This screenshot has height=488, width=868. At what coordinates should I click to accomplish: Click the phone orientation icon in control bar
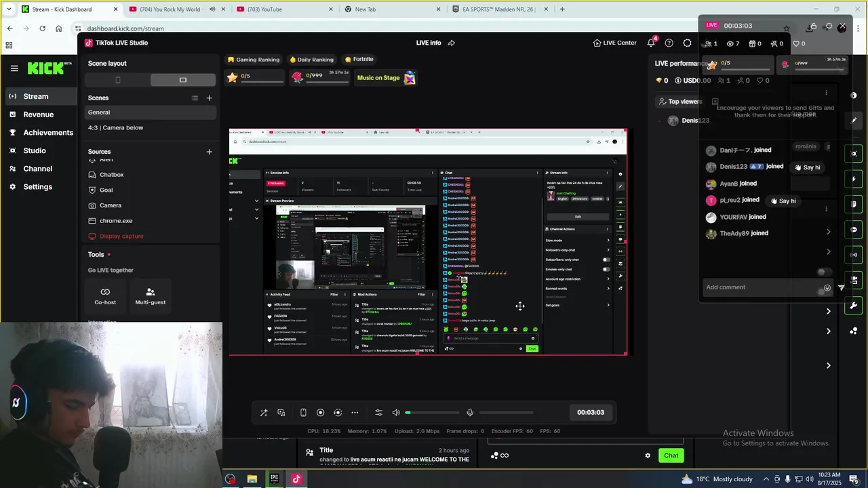coord(303,413)
